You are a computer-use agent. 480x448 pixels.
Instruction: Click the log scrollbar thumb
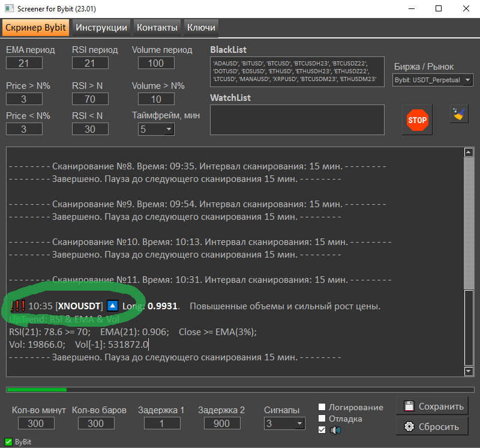pos(469,327)
